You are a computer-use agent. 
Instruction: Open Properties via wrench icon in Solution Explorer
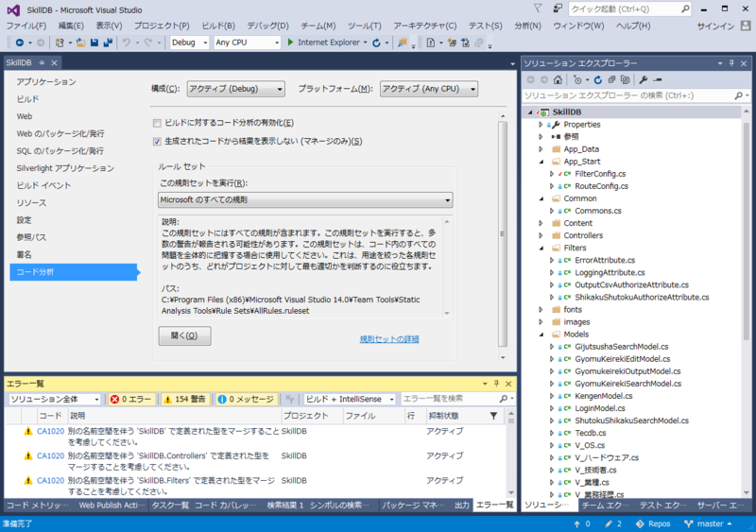tap(644, 80)
